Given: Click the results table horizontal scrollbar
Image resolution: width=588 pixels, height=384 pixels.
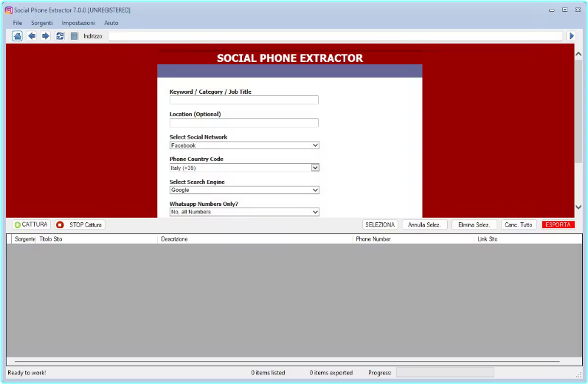Looking at the screenshot, I should click(287, 362).
